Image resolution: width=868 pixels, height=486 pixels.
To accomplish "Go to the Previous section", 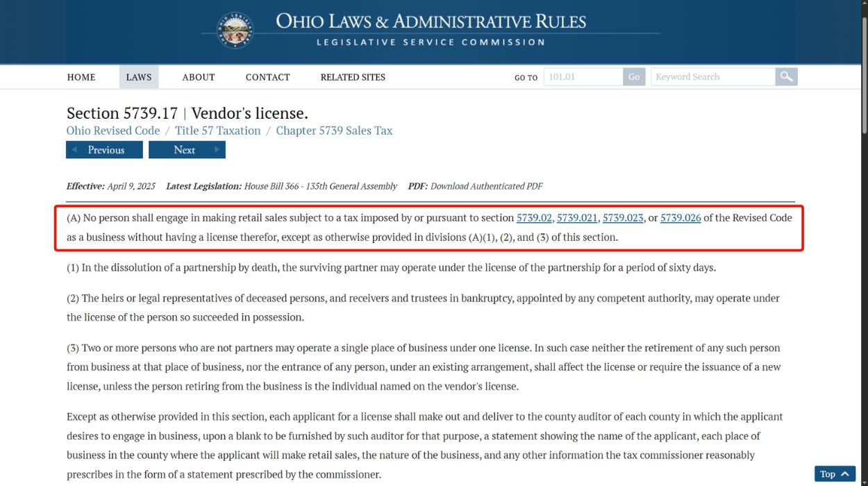I will [104, 150].
